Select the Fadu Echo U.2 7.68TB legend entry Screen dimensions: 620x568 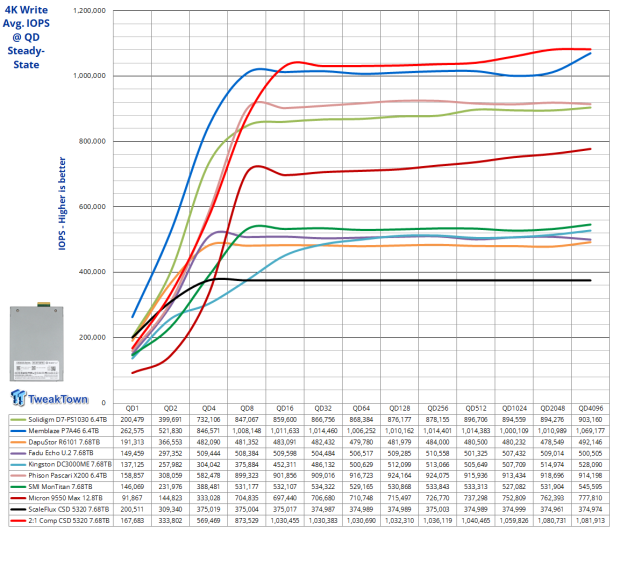click(61, 453)
